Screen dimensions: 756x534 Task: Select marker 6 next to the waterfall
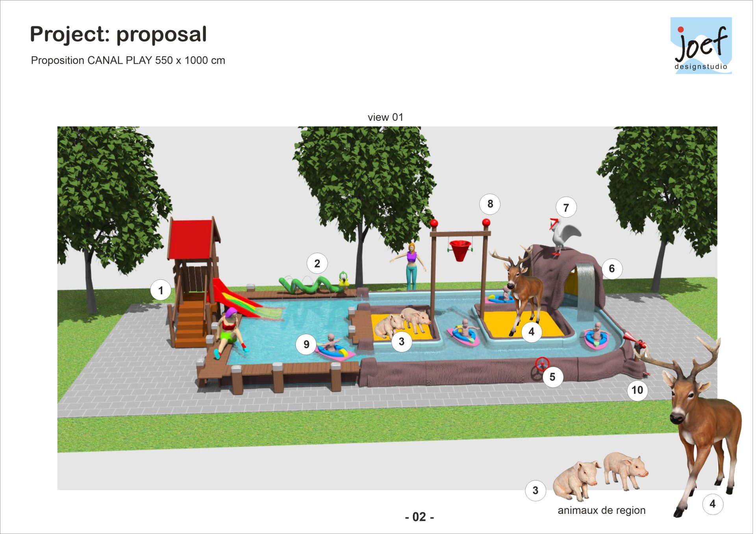[x=611, y=269]
